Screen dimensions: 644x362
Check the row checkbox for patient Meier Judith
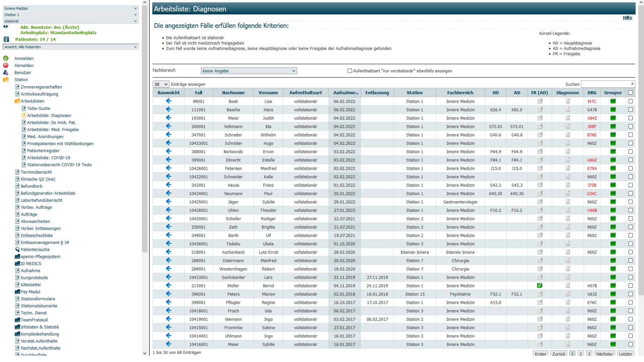(631, 118)
